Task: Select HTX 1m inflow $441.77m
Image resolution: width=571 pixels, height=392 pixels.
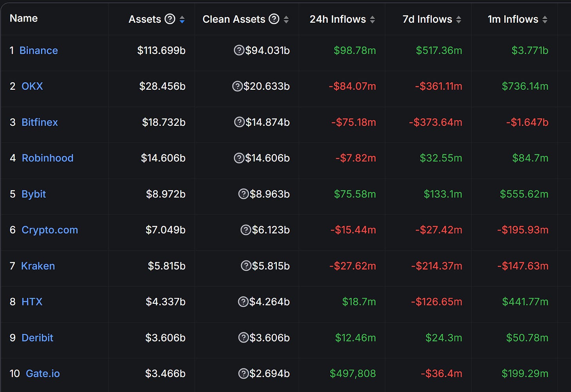Action: [525, 302]
